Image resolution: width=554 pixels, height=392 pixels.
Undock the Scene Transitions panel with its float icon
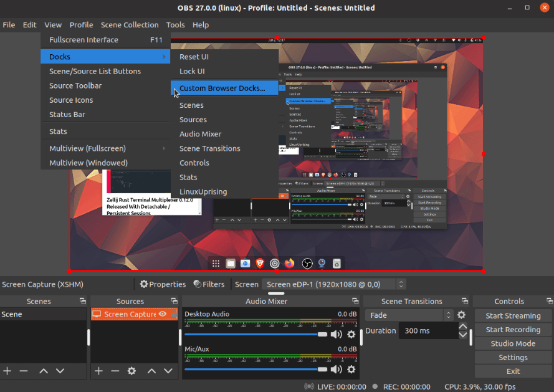tap(465, 301)
